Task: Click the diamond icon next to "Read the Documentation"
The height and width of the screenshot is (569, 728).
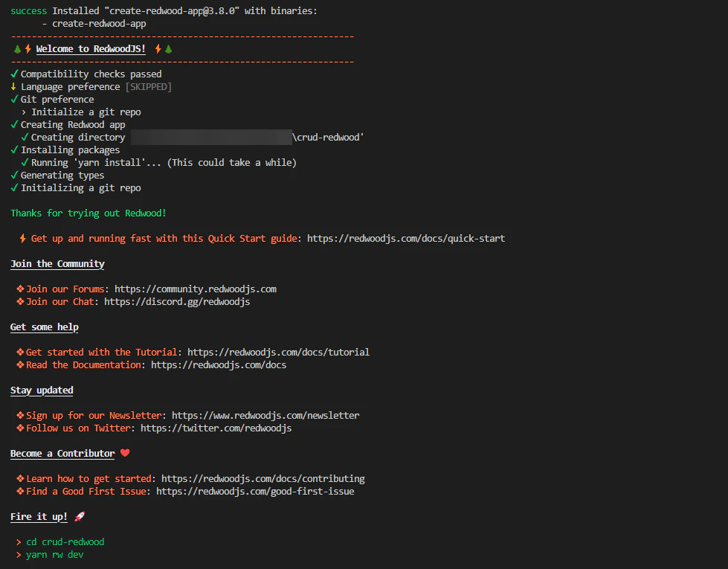Action: tap(21, 364)
